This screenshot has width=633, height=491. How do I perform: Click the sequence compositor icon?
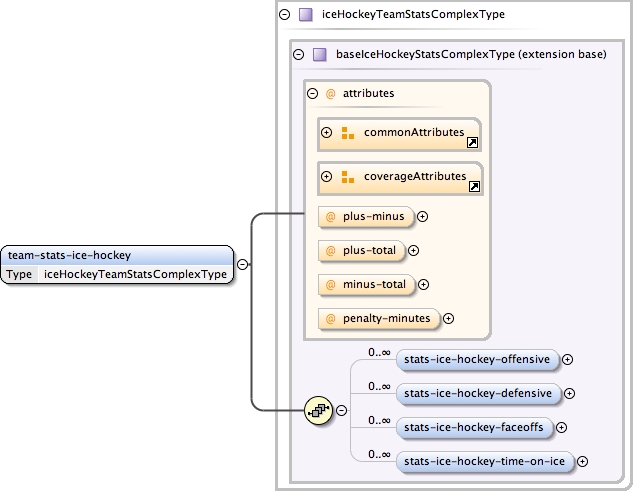point(318,410)
